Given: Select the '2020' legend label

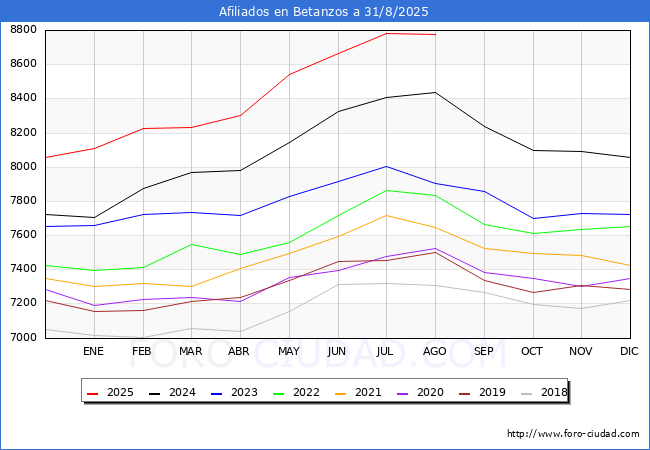Looking at the screenshot, I should pos(430,392).
